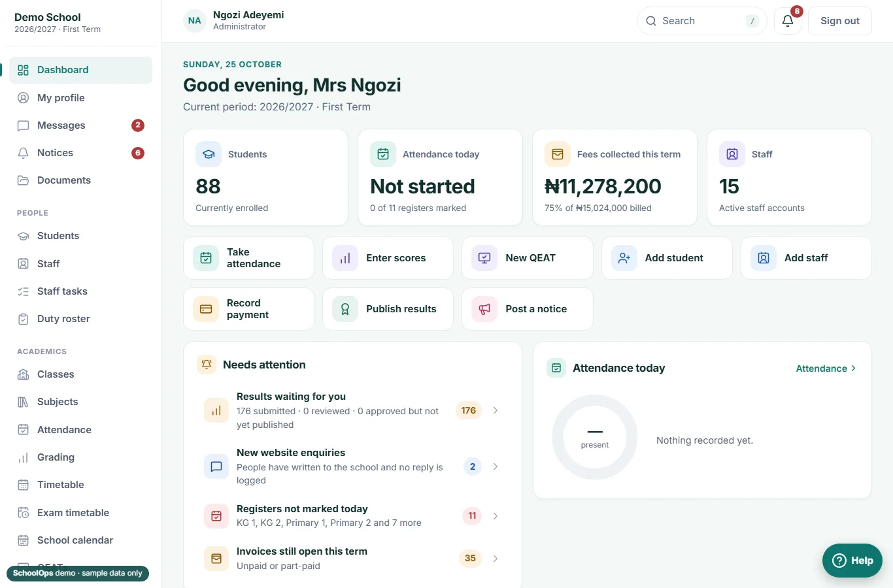Open Documents in the sidebar

coord(80,180)
